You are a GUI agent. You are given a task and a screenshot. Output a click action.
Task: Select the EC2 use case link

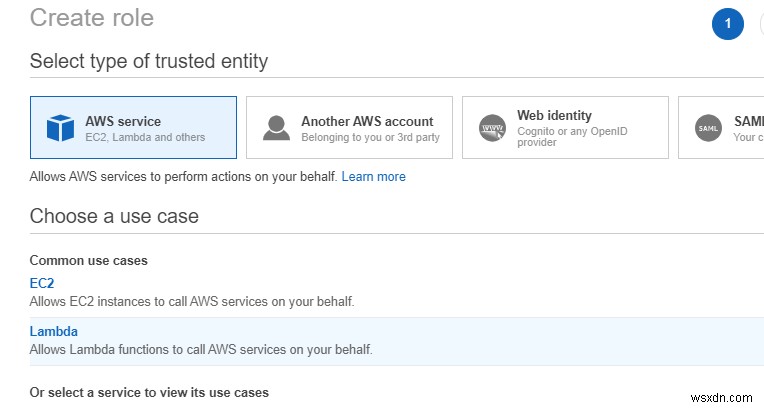(42, 283)
